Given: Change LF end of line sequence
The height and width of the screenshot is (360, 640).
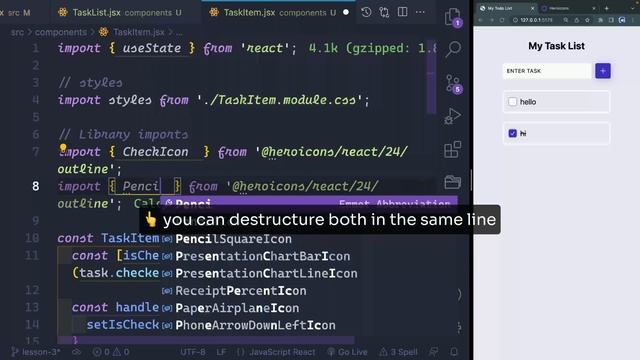Looking at the screenshot, I should [221, 352].
